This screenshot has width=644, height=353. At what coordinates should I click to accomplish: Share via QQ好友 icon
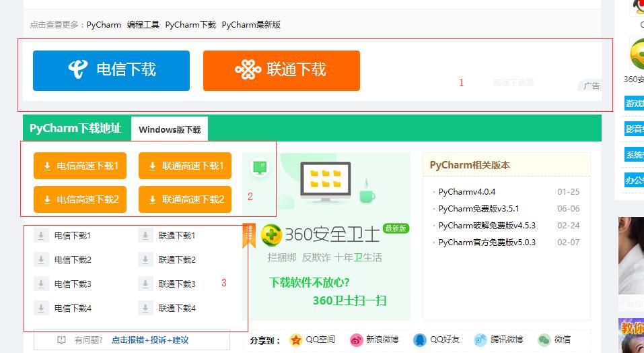[x=420, y=340]
